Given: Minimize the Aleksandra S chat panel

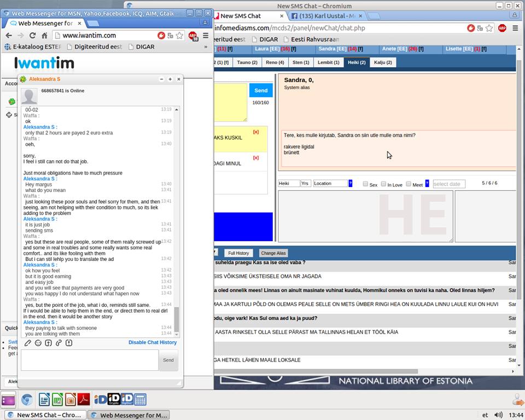Looking at the screenshot, I should (x=162, y=79).
